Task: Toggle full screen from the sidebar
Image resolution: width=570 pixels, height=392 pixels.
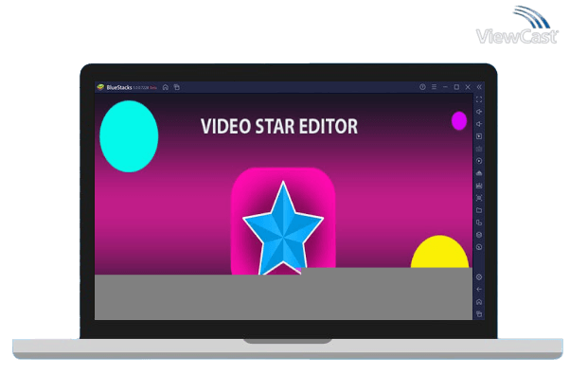Action: coord(479,99)
